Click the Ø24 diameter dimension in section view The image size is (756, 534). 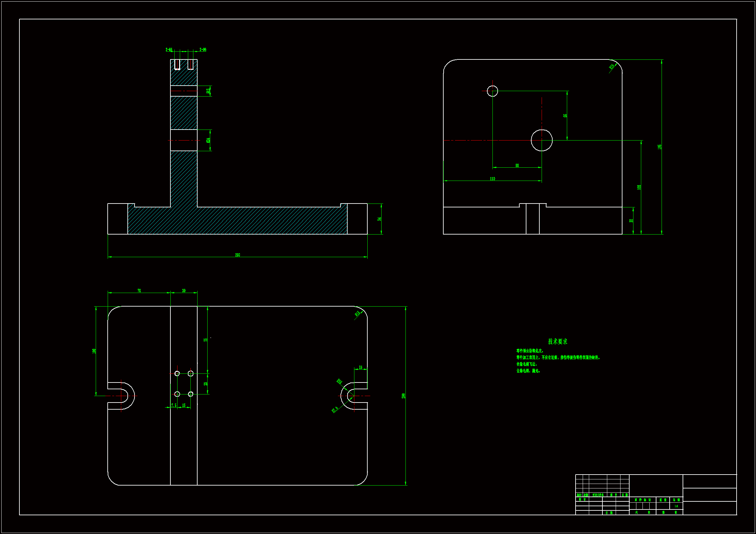tap(208, 140)
